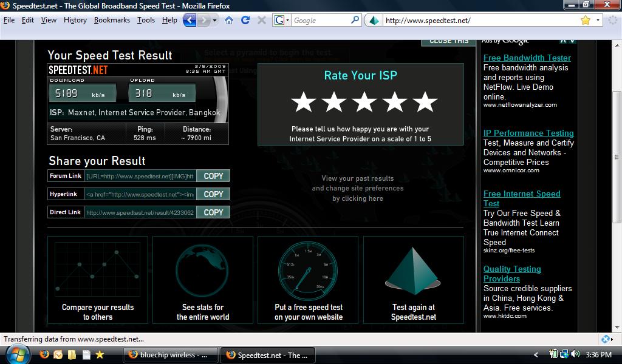Open the IP Performance Testing ad link
622x364 pixels.
point(528,133)
